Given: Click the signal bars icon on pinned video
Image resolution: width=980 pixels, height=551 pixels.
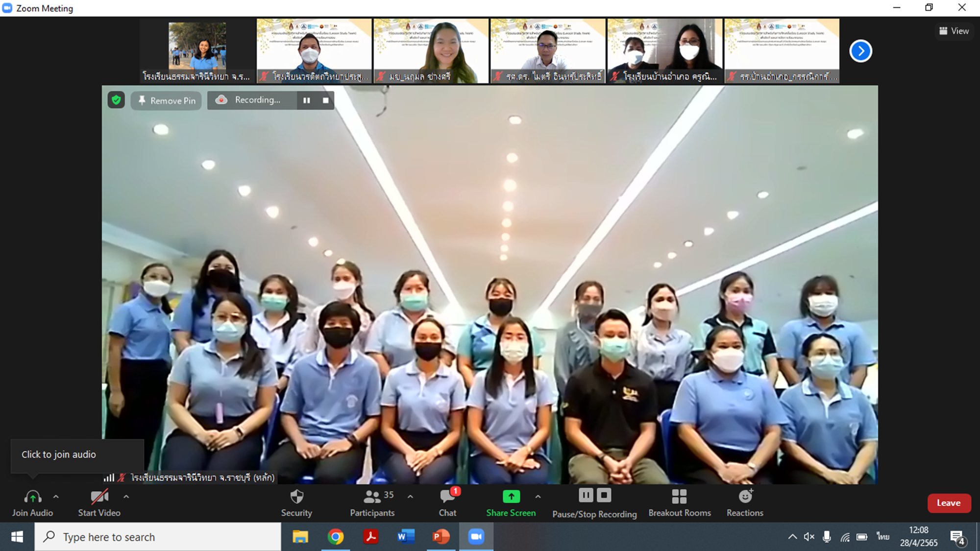Looking at the screenshot, I should pos(109,478).
